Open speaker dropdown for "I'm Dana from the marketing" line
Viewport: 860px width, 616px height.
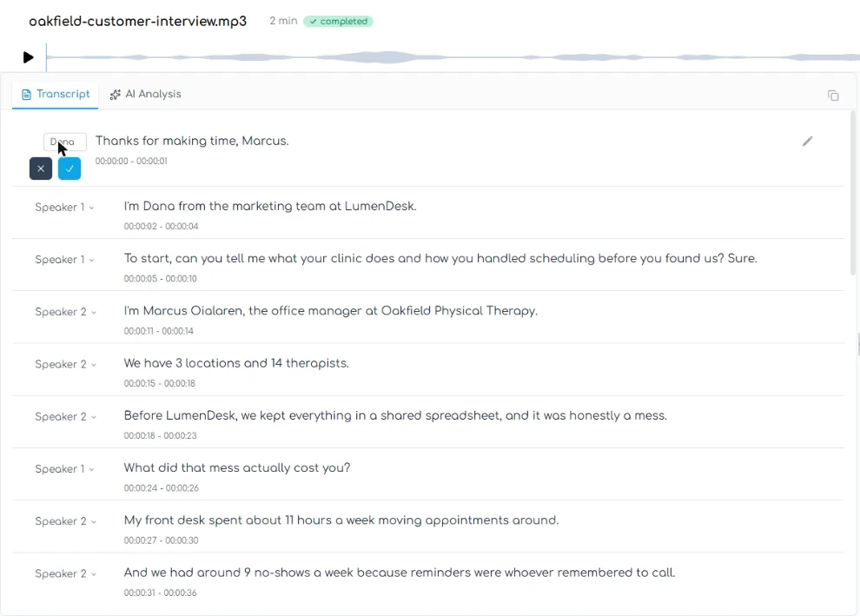pos(64,208)
